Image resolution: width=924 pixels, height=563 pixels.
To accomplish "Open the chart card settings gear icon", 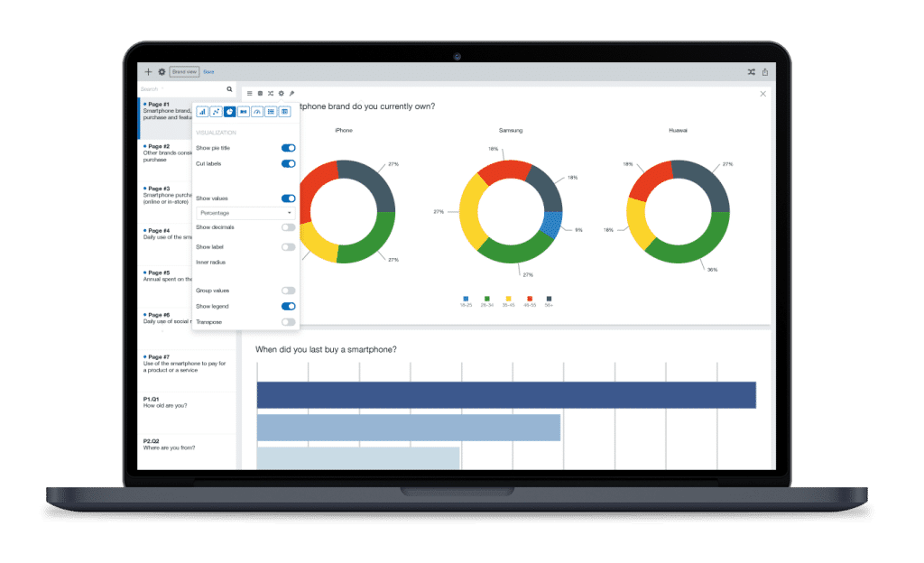I will [281, 92].
